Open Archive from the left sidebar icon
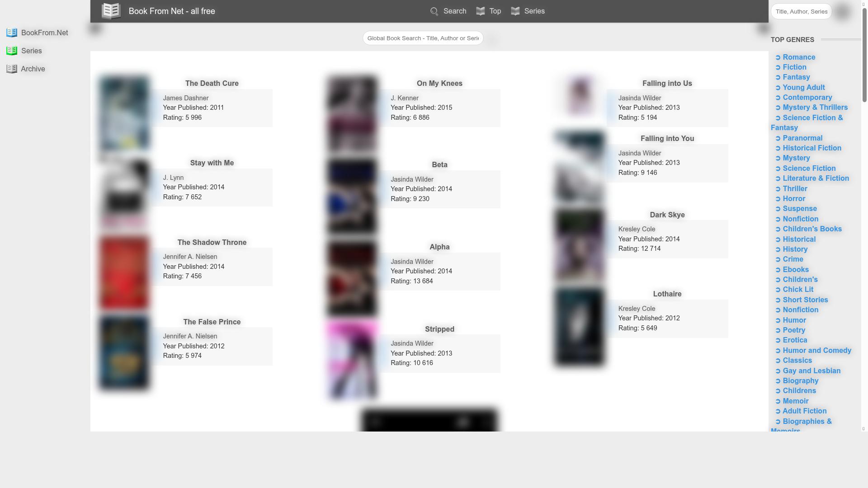 12,69
